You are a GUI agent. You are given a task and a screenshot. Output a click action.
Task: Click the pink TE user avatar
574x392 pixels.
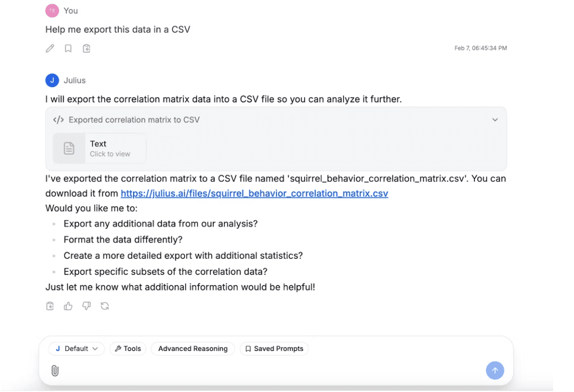52,10
